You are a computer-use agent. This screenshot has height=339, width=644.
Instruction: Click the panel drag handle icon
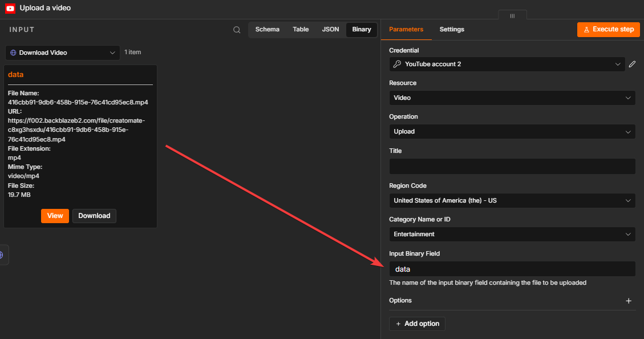click(x=512, y=15)
